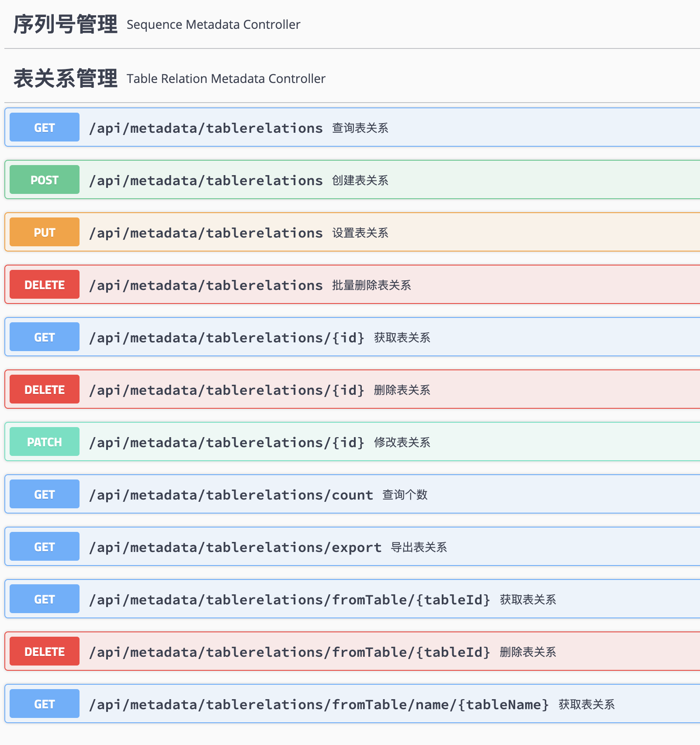Click the GET badge on the export endpoint
Image resolution: width=700 pixels, height=745 pixels.
43,546
